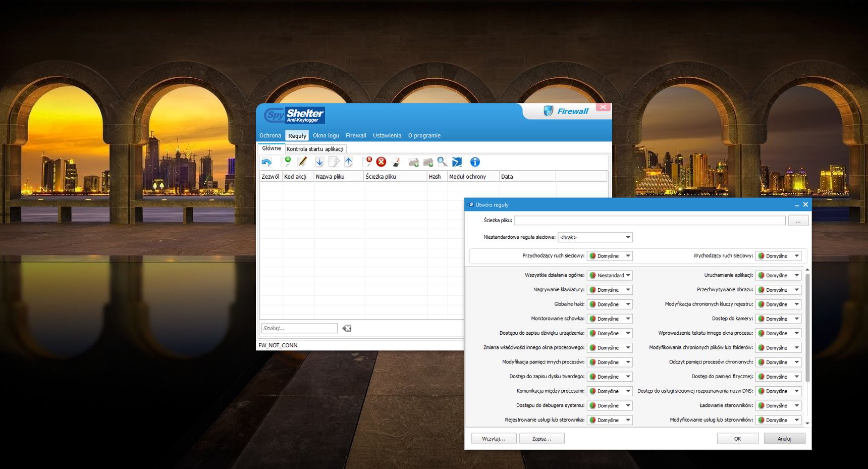This screenshot has height=469, width=868.
Task: Click the add new rule icon
Action: coord(286,162)
